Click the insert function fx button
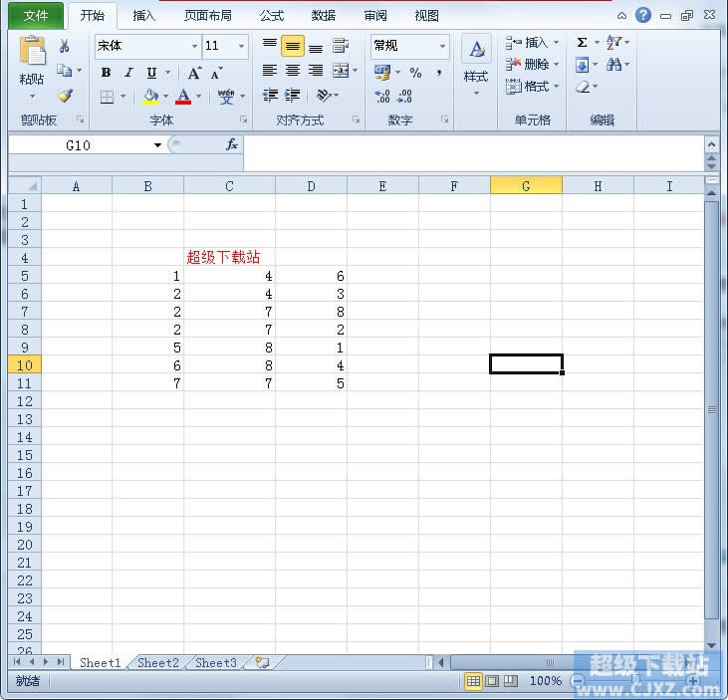This screenshot has height=700, width=728. point(232,144)
